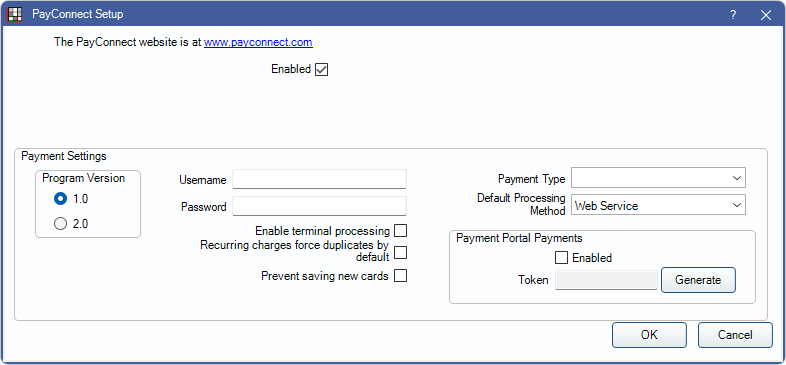
Task: Select Program Version 1.0 radio button
Action: [x=60, y=199]
